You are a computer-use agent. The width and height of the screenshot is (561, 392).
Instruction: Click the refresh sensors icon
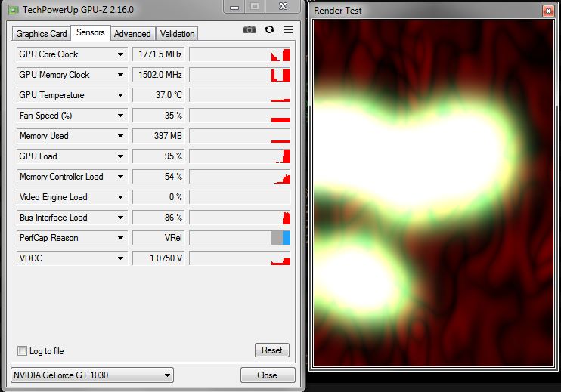pyautogui.click(x=269, y=29)
